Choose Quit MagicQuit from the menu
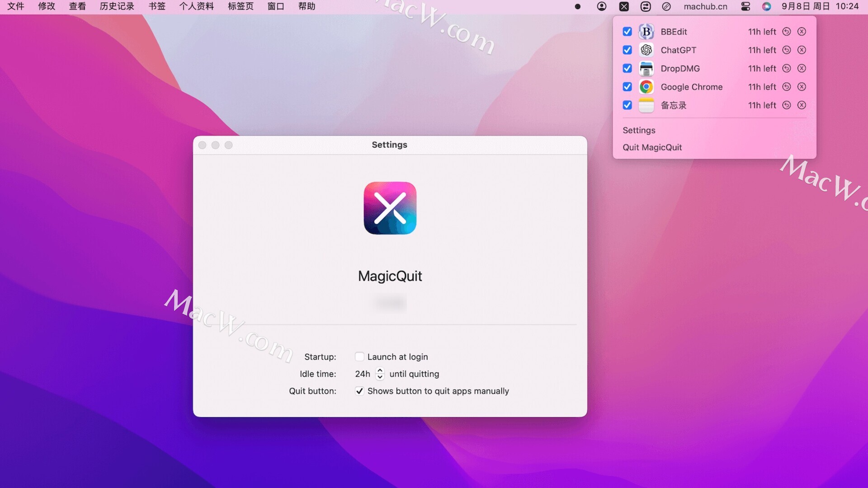The width and height of the screenshot is (868, 488). tap(652, 148)
